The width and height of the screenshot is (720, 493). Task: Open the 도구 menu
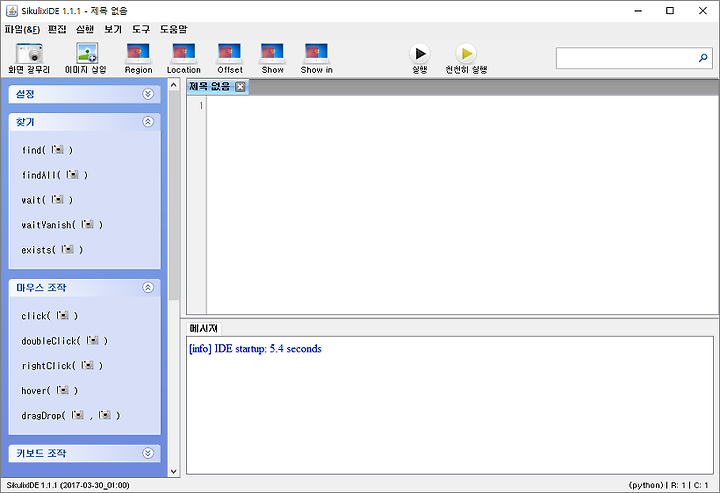coord(141,29)
